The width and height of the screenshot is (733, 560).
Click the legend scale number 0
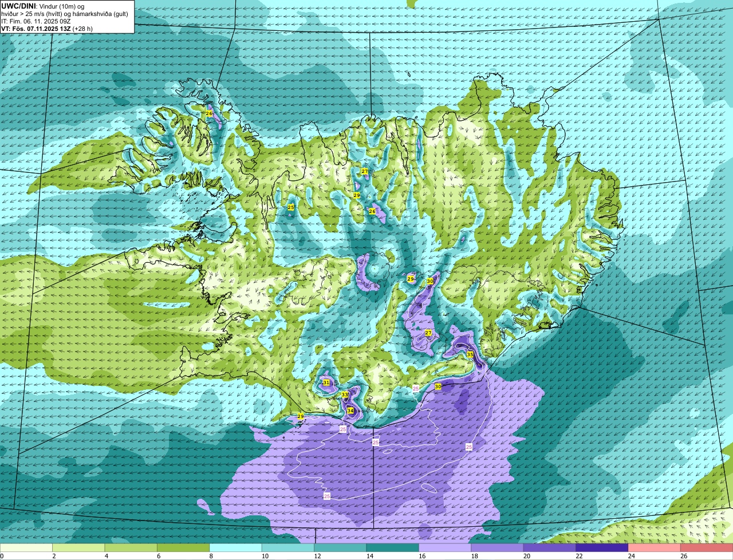coord(2,556)
